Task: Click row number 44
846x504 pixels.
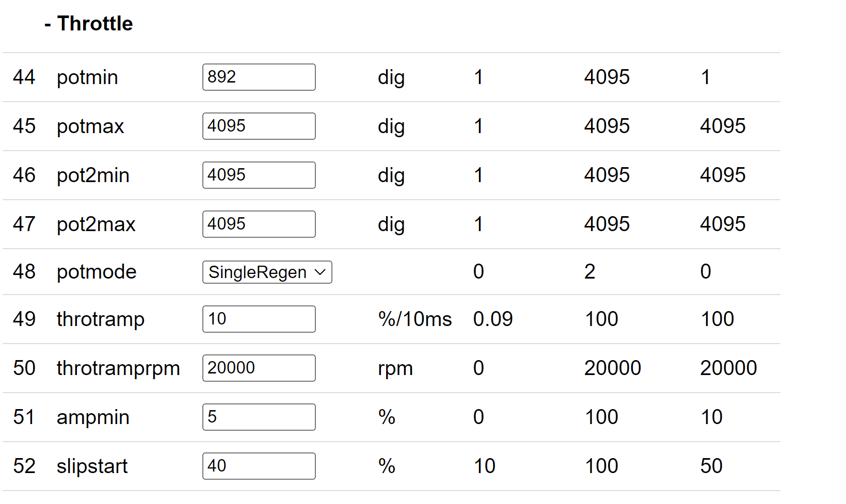Action: click(x=24, y=77)
